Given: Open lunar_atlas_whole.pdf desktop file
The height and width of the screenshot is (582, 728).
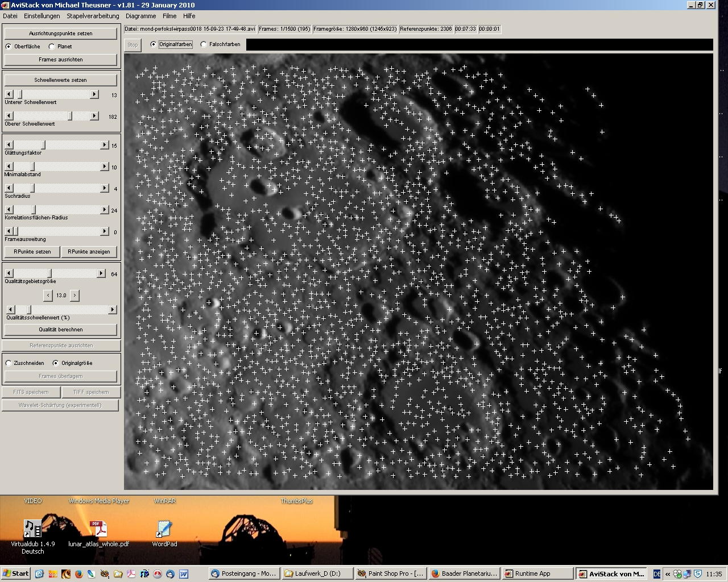Looking at the screenshot, I should (99, 529).
